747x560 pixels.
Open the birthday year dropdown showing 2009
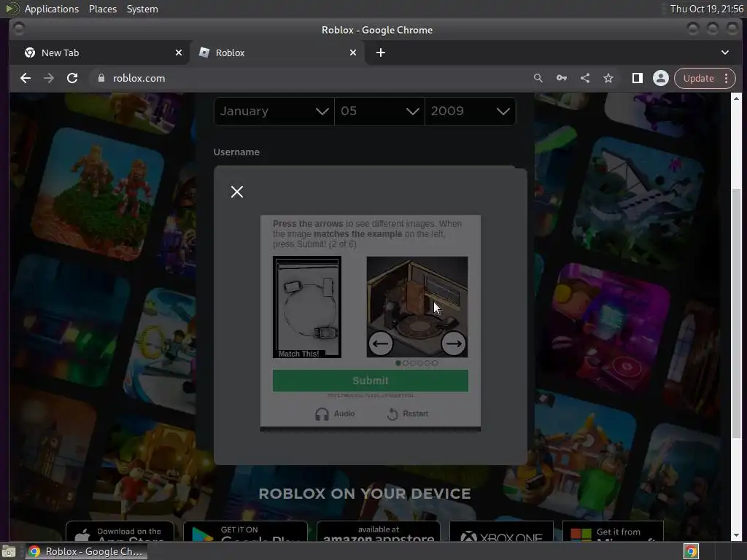(471, 112)
